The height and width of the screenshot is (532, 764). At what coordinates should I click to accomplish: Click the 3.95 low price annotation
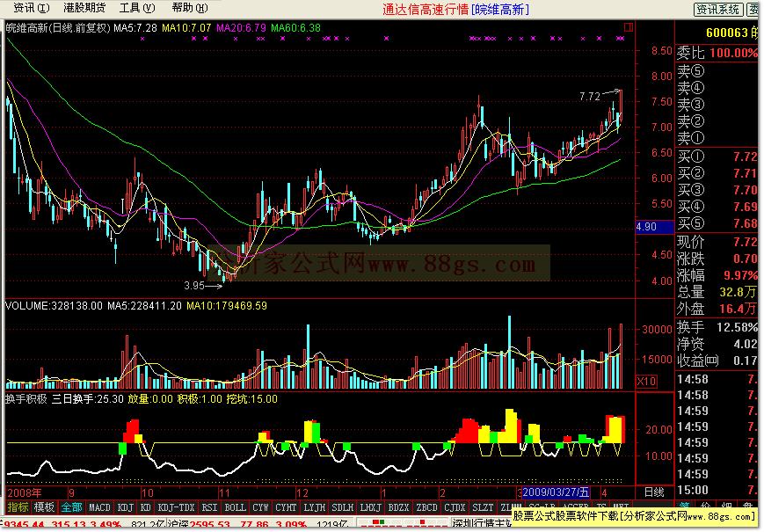point(194,286)
